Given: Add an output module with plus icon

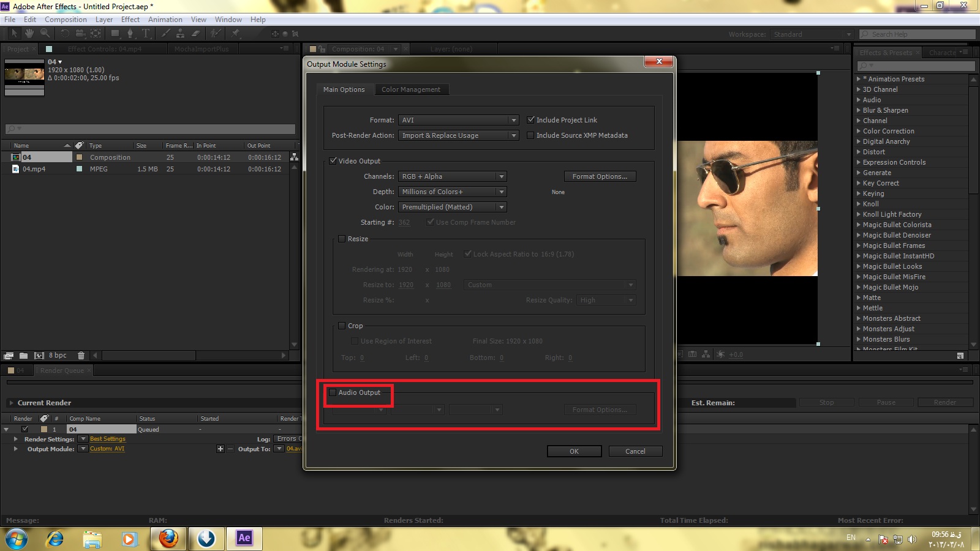Looking at the screenshot, I should [221, 449].
